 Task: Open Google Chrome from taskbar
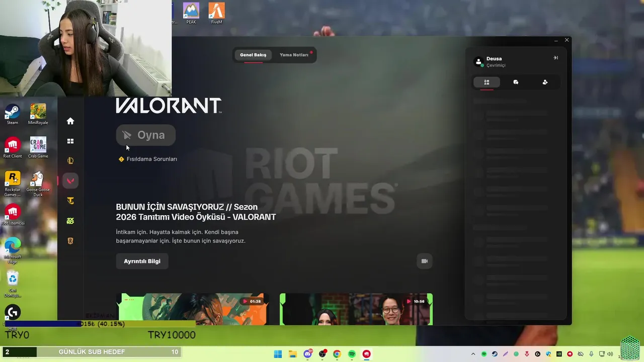tap(337, 354)
